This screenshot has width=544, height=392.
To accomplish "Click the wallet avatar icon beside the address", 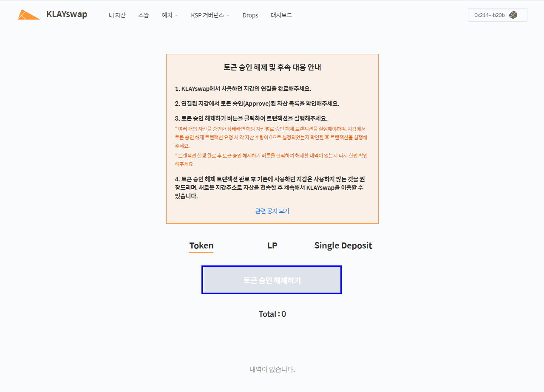I will (513, 15).
